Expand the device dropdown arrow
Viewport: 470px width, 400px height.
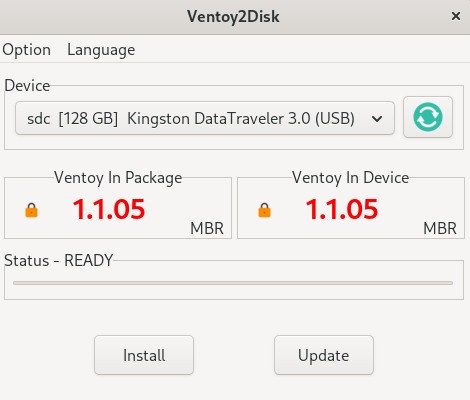coord(377,119)
